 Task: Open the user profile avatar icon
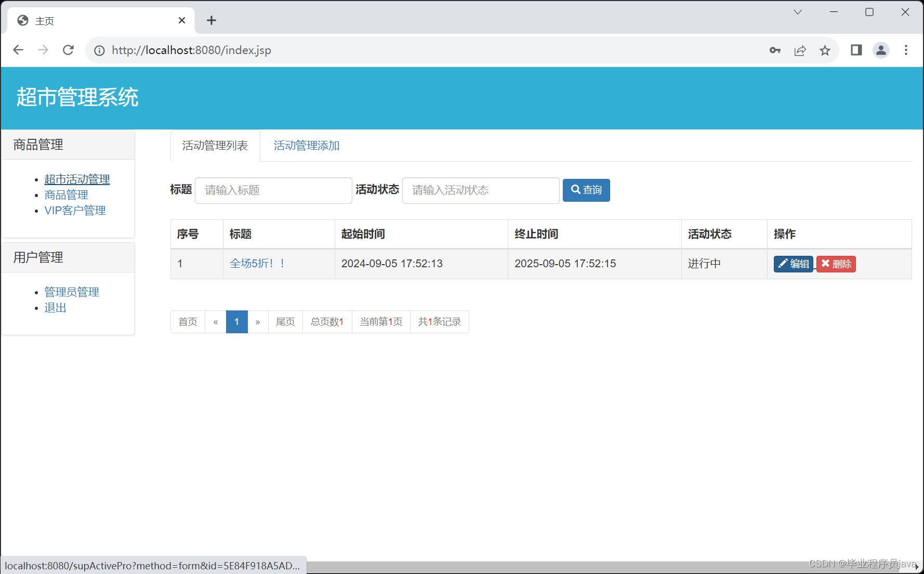click(881, 50)
